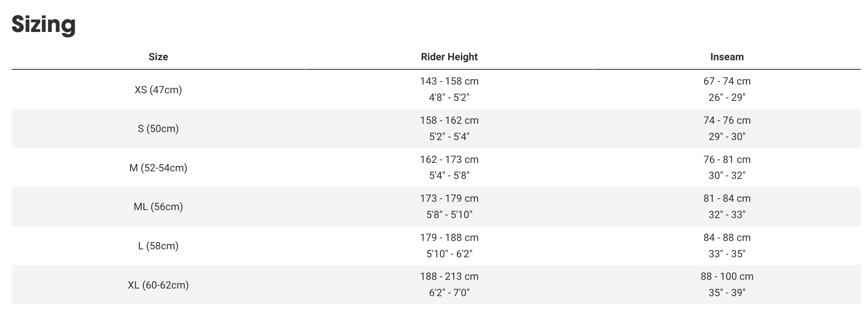Click the 143 - 158 cm height value
Screen dimensions: 868x315
click(x=449, y=81)
